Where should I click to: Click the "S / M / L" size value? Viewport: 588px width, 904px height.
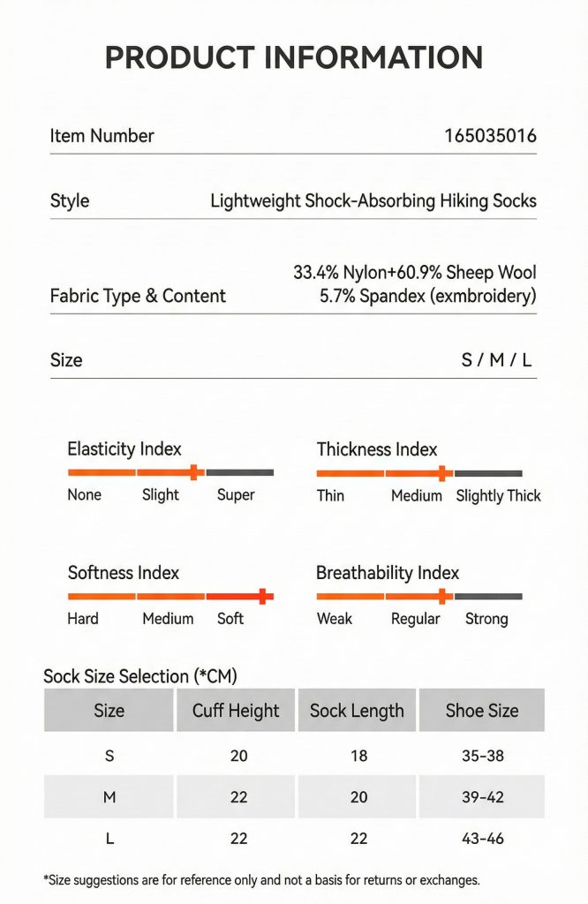[x=497, y=360]
